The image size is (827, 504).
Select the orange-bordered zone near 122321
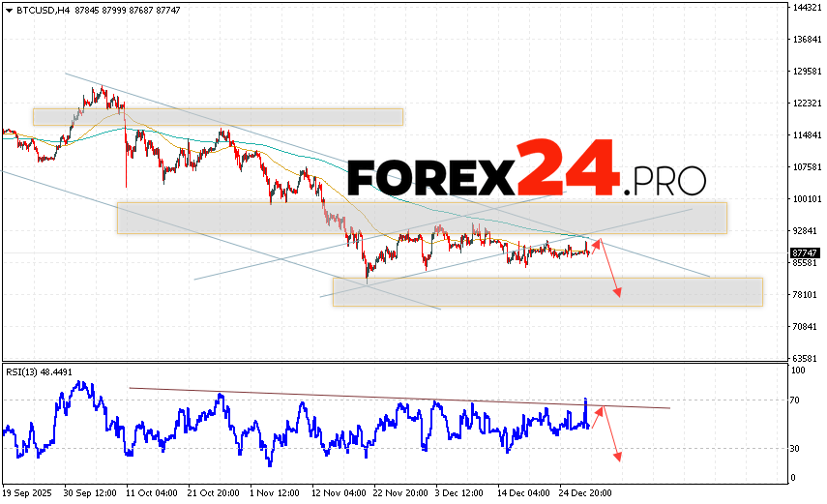coord(217,116)
